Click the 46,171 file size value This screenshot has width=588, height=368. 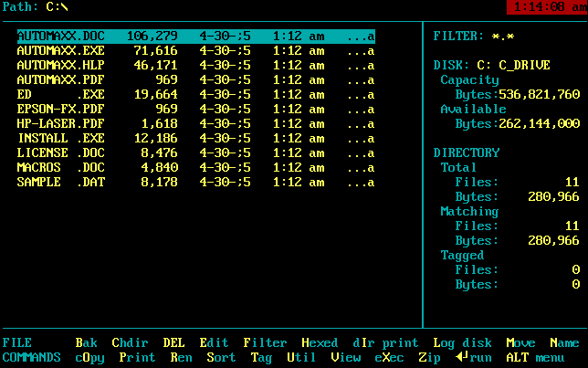coord(156,65)
